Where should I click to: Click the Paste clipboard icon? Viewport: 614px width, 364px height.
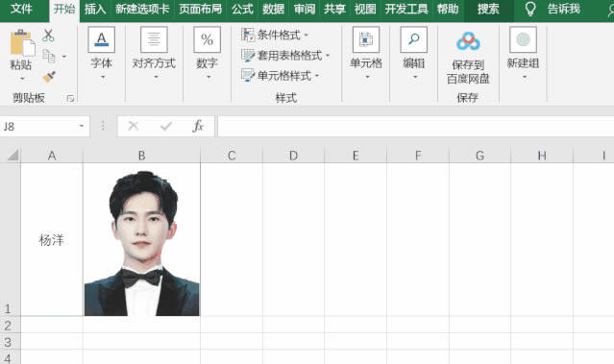22,42
